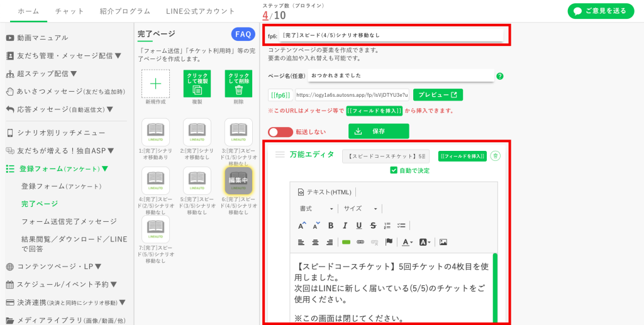Open page 3:[完了]スピード(1/5)
This screenshot has width=644, height=325.
[238, 132]
